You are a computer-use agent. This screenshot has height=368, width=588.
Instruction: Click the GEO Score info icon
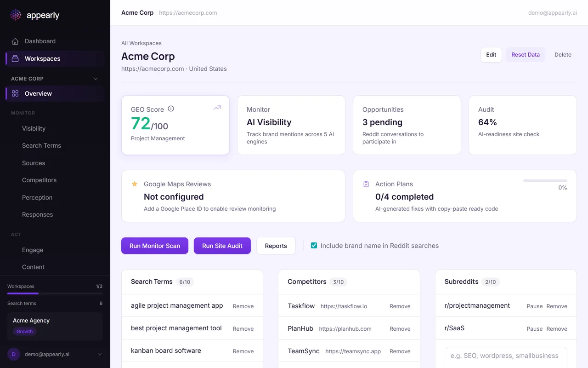171,109
